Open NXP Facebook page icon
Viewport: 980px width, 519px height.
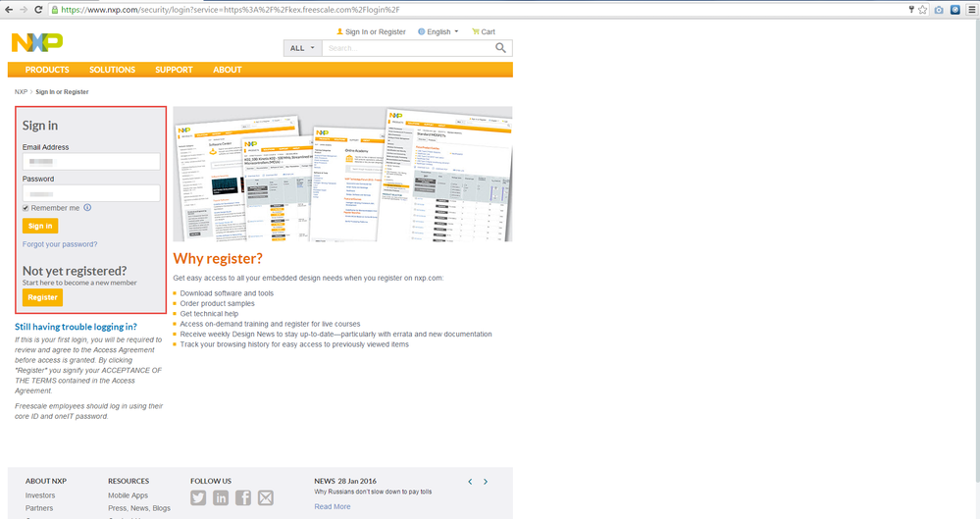click(243, 497)
